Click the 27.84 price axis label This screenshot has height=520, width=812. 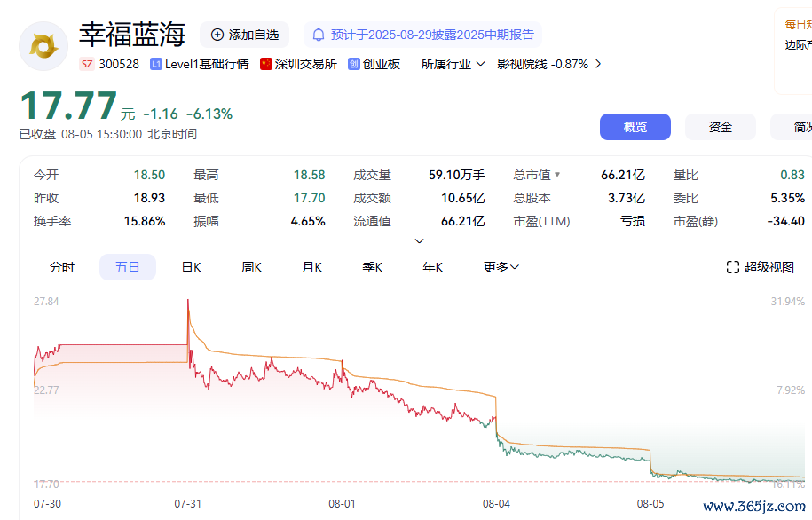[46, 302]
